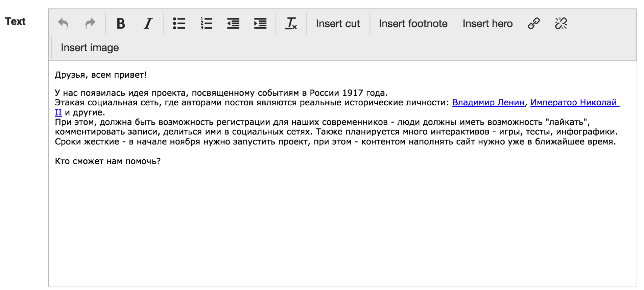Click the Undo arrow icon
Viewport: 644px width, 290px height.
pyautogui.click(x=63, y=24)
